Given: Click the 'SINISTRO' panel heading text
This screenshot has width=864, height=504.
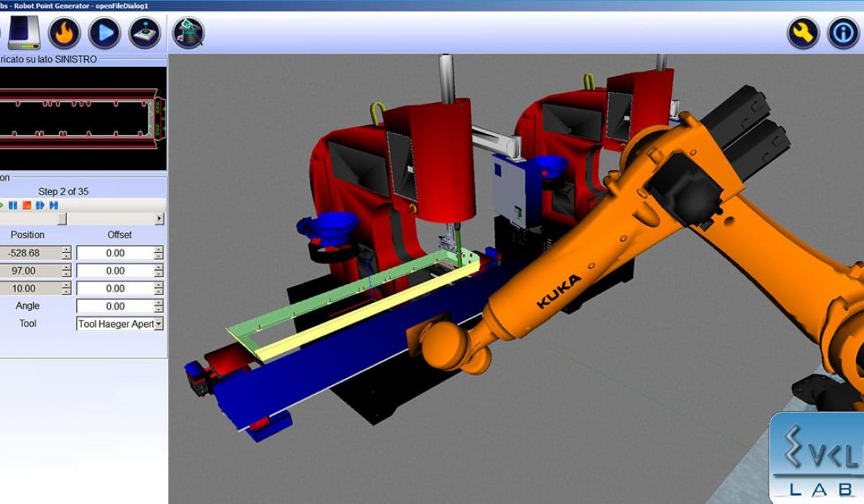Looking at the screenshot, I should pyautogui.click(x=74, y=59).
